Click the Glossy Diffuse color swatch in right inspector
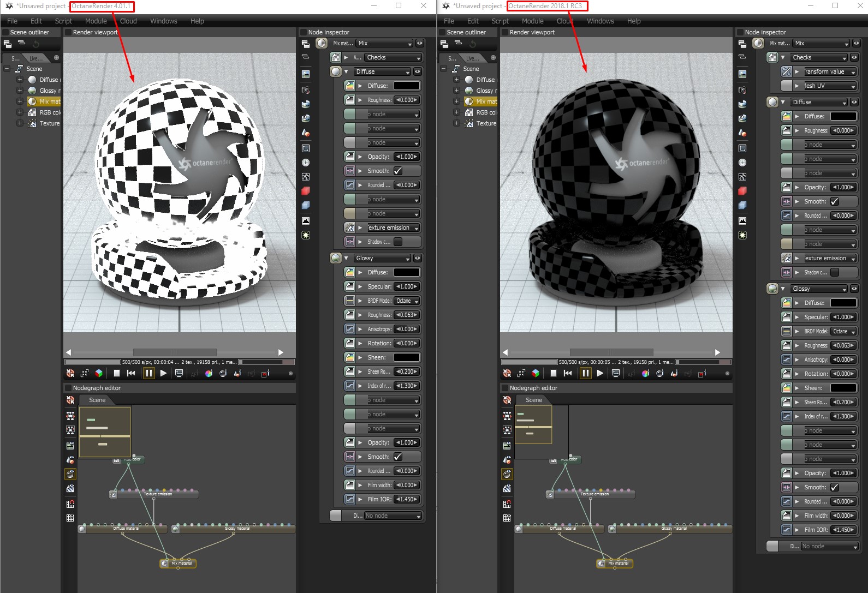Image resolution: width=868 pixels, height=593 pixels. pos(843,303)
